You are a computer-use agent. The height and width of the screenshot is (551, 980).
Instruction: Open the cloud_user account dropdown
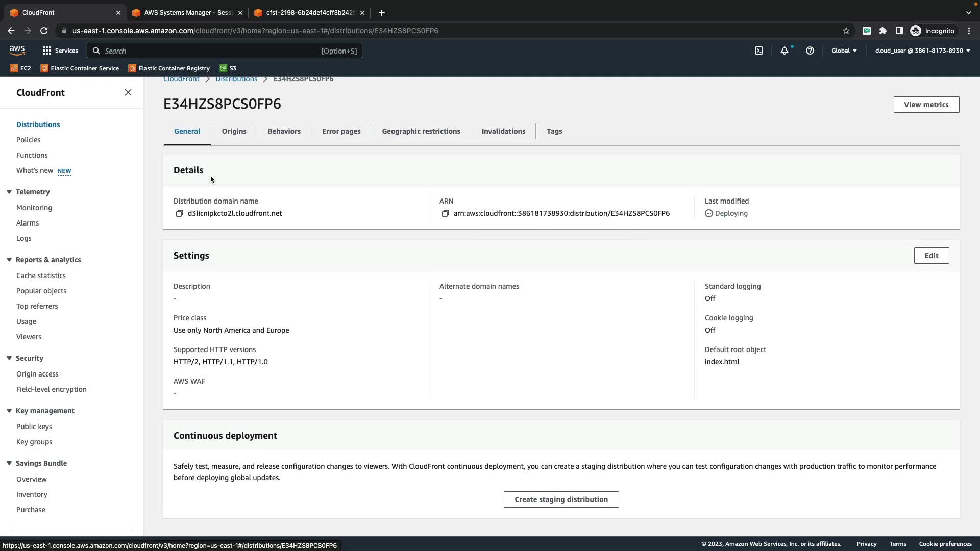click(x=922, y=51)
